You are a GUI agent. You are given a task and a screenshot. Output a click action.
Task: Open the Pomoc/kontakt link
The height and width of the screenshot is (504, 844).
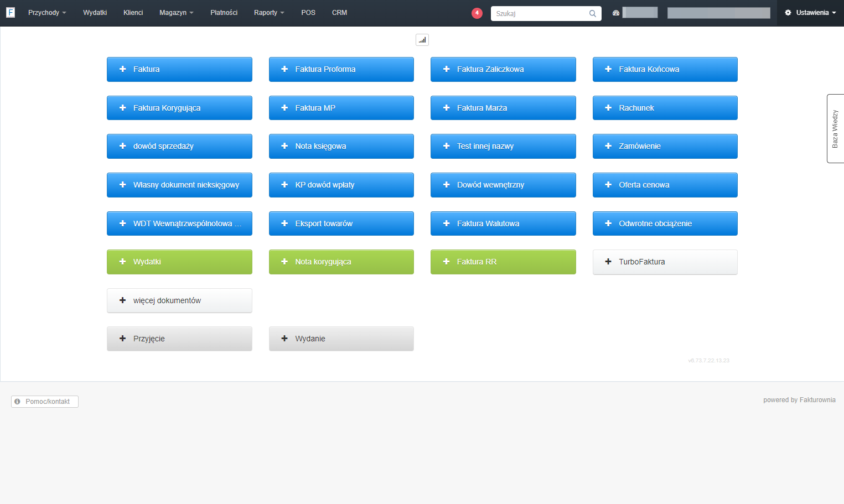pos(45,402)
